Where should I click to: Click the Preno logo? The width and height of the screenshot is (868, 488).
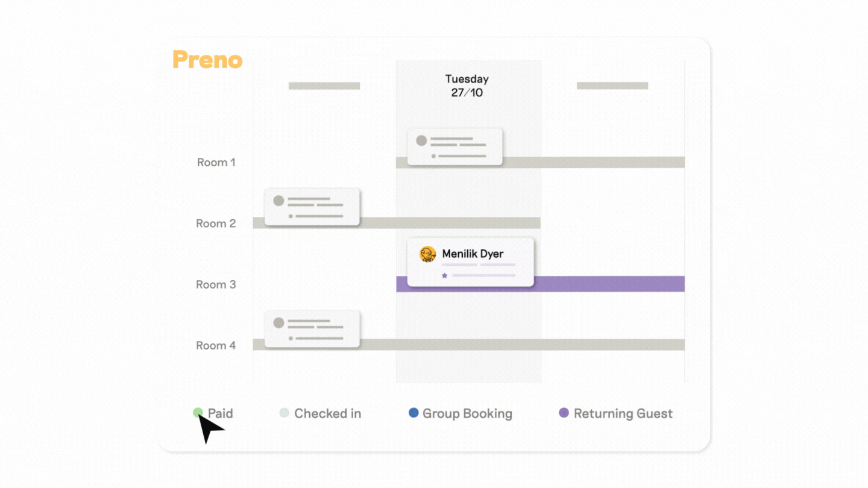click(x=207, y=60)
